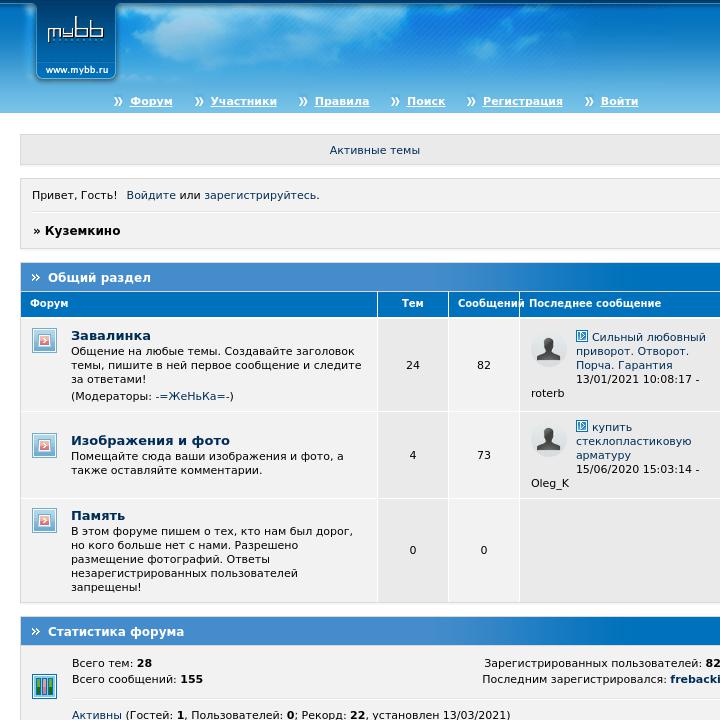Screen dimensions: 720x720
Task: Click the Память forum status icon
Action: coord(45,520)
